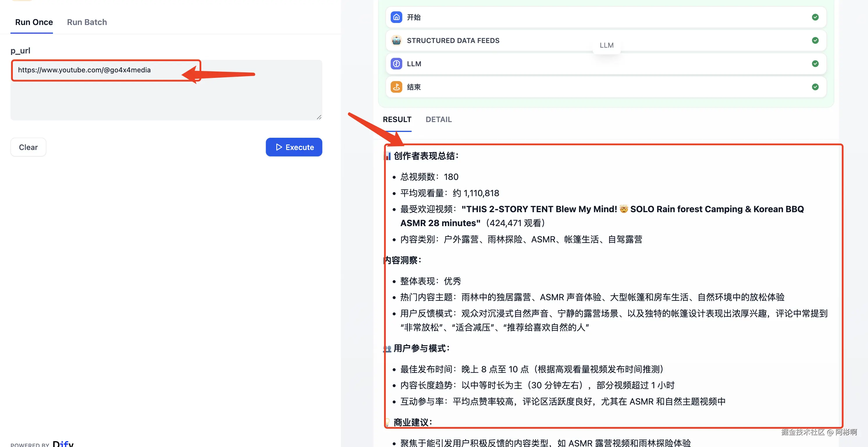This screenshot has height=447, width=868.
Task: Click the p_url text field with YouTube URL
Action: 166,90
